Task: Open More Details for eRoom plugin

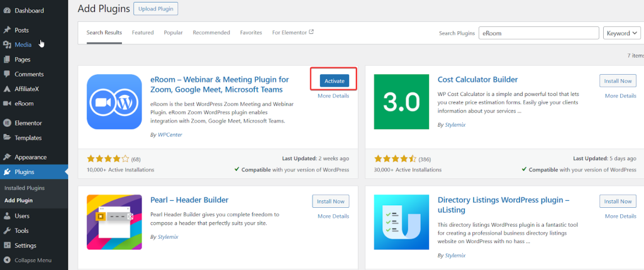Action: (333, 96)
